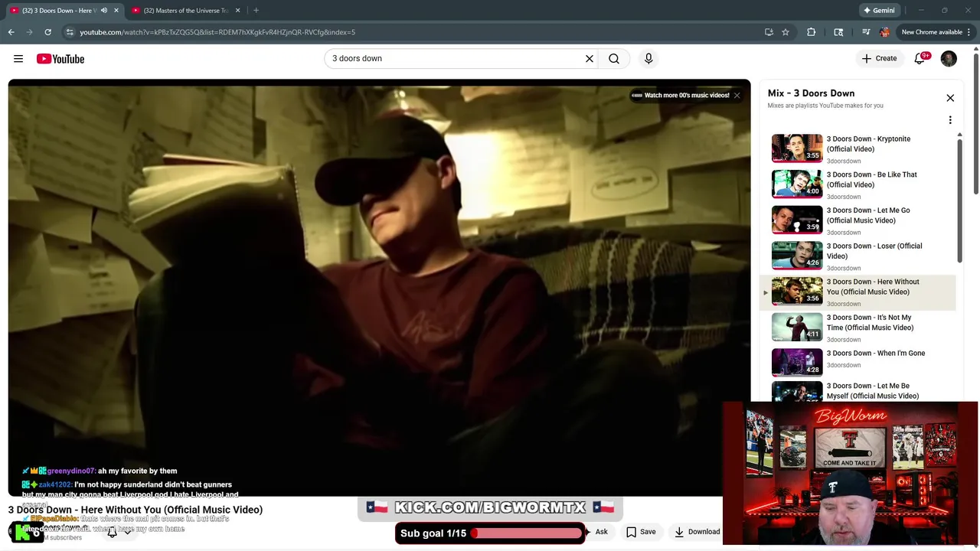
Task: Open the Mix playlist three-dot menu
Action: click(950, 120)
